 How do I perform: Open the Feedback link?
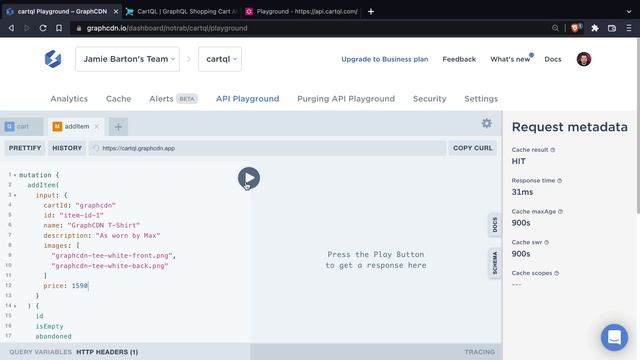point(459,59)
